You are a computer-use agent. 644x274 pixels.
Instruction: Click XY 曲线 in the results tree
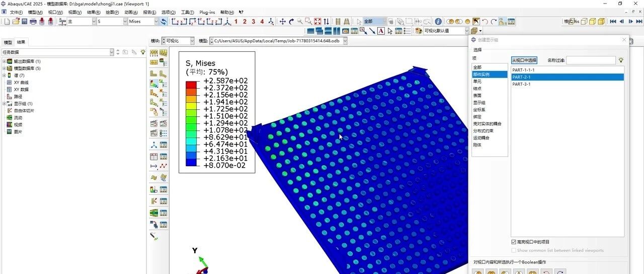(21, 82)
